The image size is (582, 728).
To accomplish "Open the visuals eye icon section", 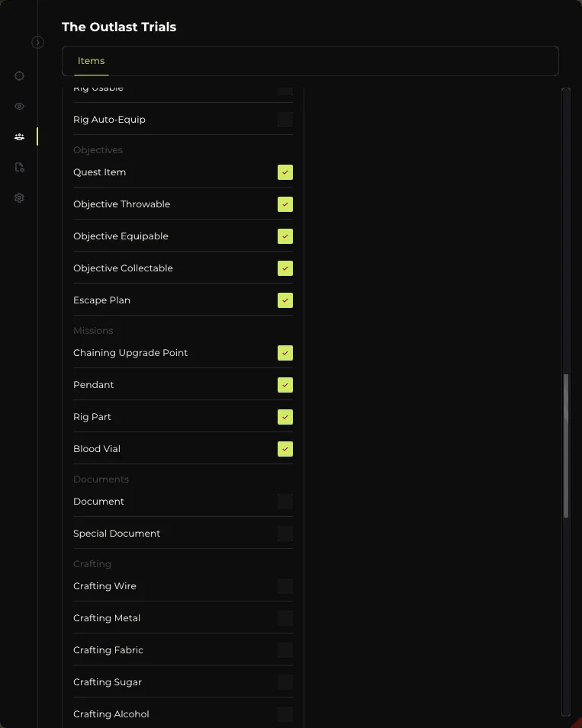I will pyautogui.click(x=19, y=106).
